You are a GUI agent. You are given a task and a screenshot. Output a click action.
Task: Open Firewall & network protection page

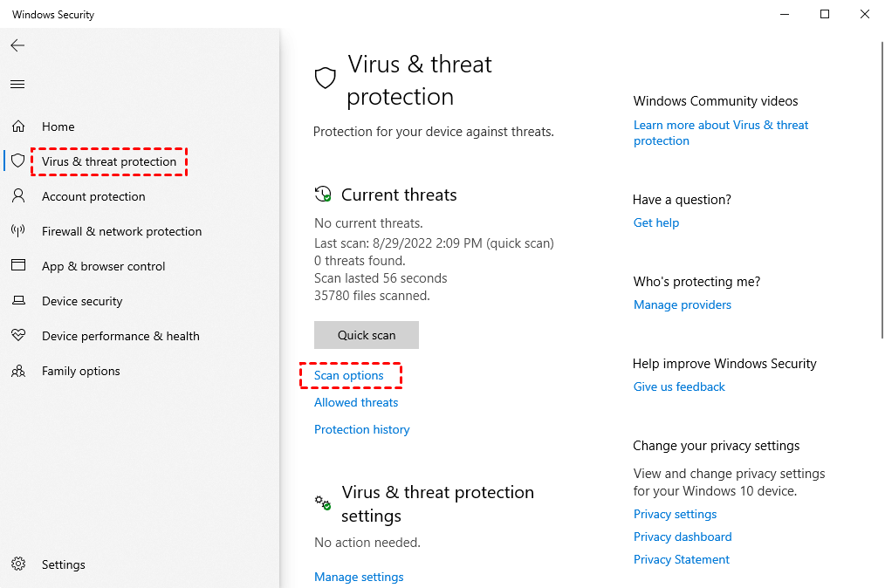121,231
